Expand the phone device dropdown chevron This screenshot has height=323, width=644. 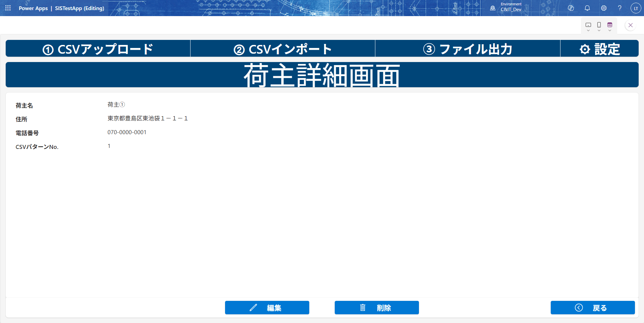point(599,31)
